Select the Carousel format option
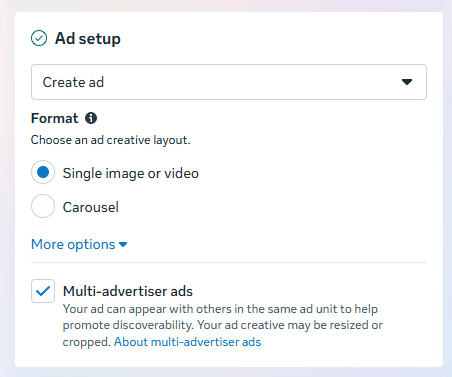This screenshot has height=377, width=452. click(x=43, y=206)
